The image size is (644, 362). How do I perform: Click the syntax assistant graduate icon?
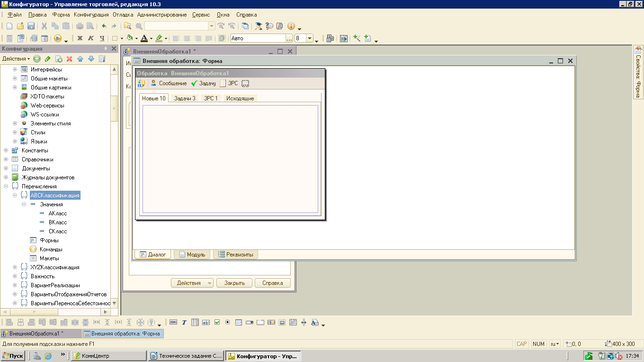259,26
